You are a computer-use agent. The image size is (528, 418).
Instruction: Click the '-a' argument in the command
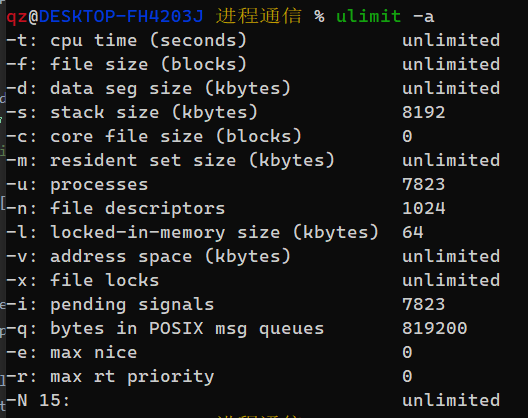tap(424, 17)
